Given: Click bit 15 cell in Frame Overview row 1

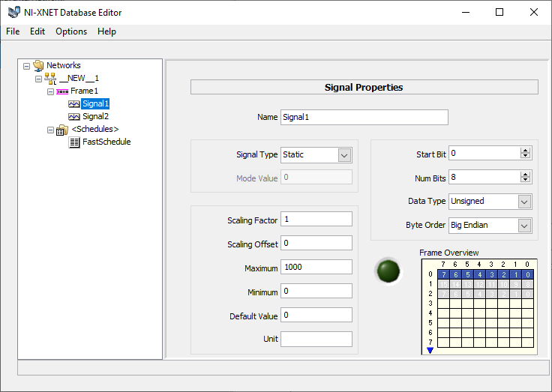Looking at the screenshot, I should [443, 284].
